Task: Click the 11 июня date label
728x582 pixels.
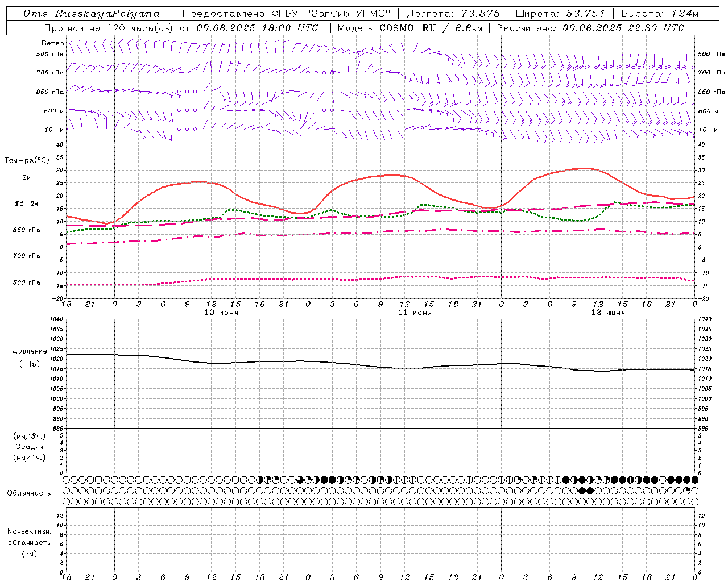Action: pos(415,313)
